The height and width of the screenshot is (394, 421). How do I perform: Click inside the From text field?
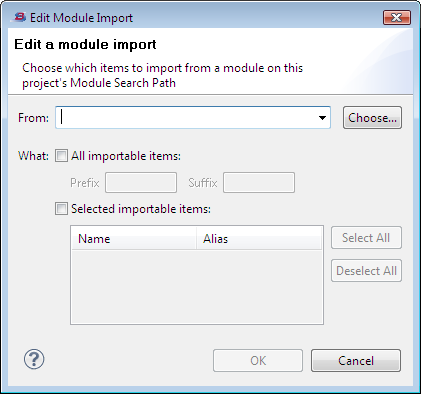[x=187, y=118]
